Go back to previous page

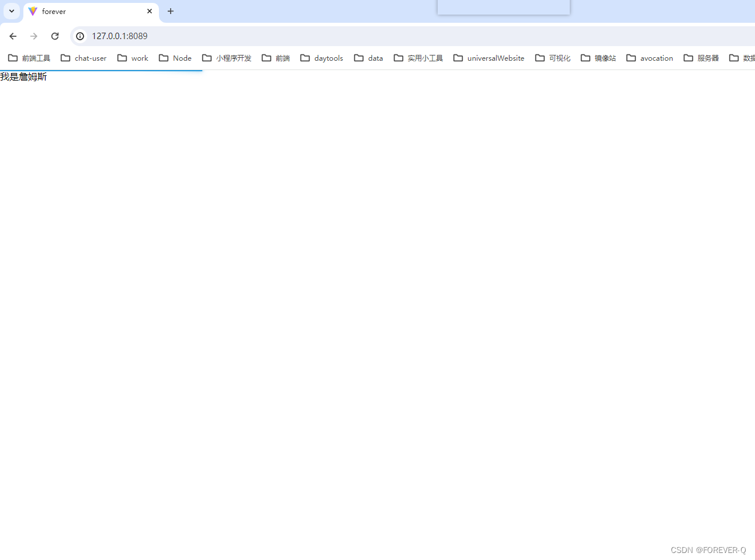13,36
